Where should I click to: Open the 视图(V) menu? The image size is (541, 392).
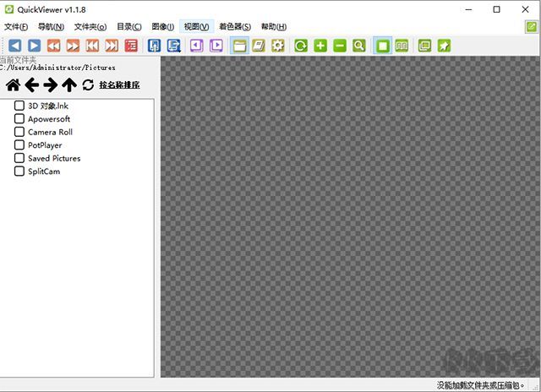tap(196, 26)
